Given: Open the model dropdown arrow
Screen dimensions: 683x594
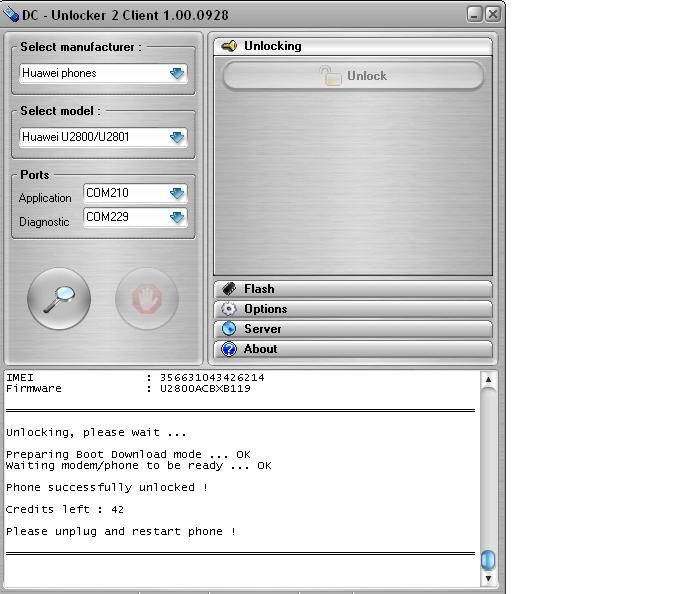Looking at the screenshot, I should pyautogui.click(x=177, y=137).
